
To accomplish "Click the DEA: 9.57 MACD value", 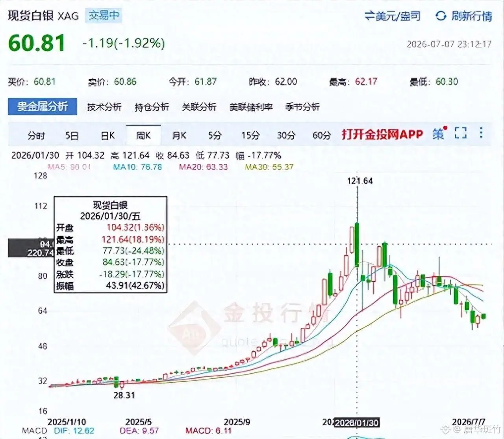I will click(139, 430).
